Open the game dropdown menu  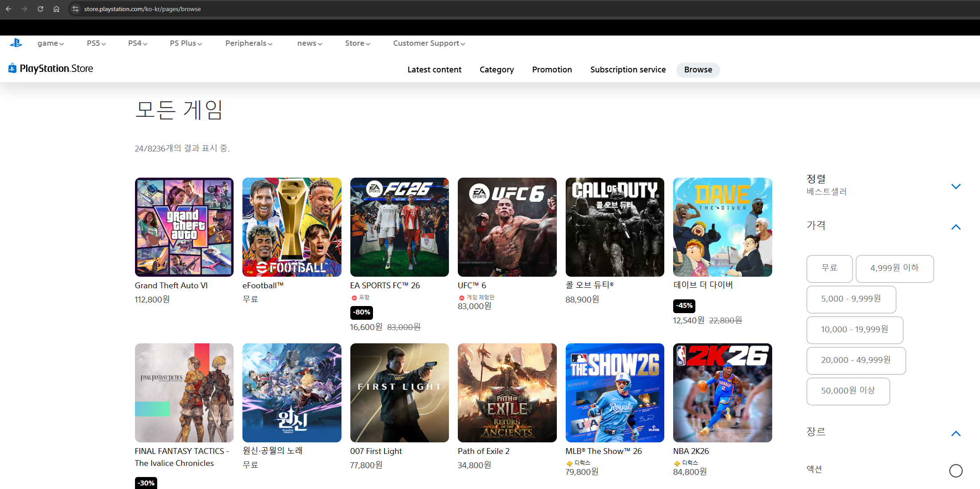pos(51,43)
